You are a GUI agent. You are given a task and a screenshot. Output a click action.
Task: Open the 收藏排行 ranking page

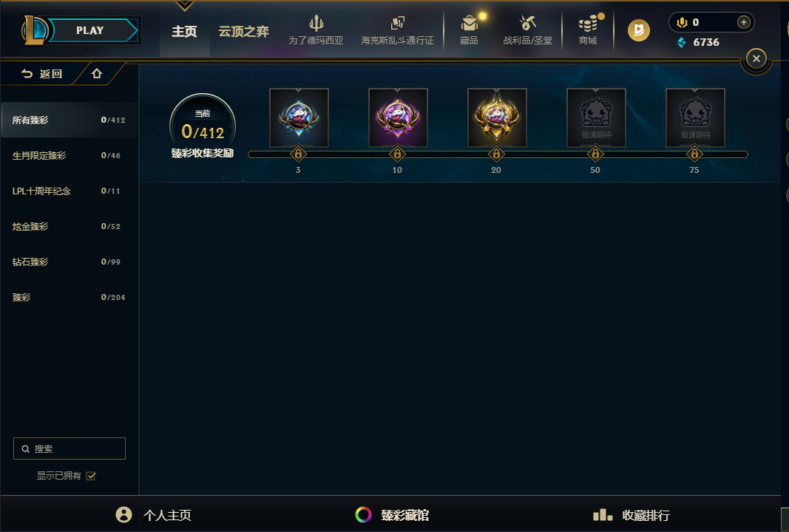click(x=631, y=515)
